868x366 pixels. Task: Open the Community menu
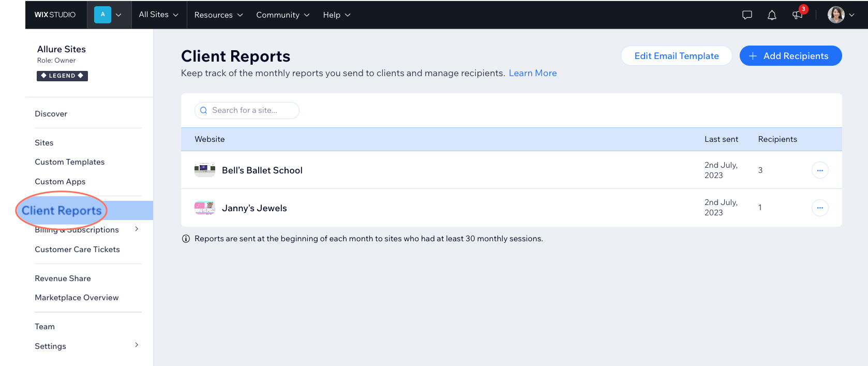click(x=283, y=15)
